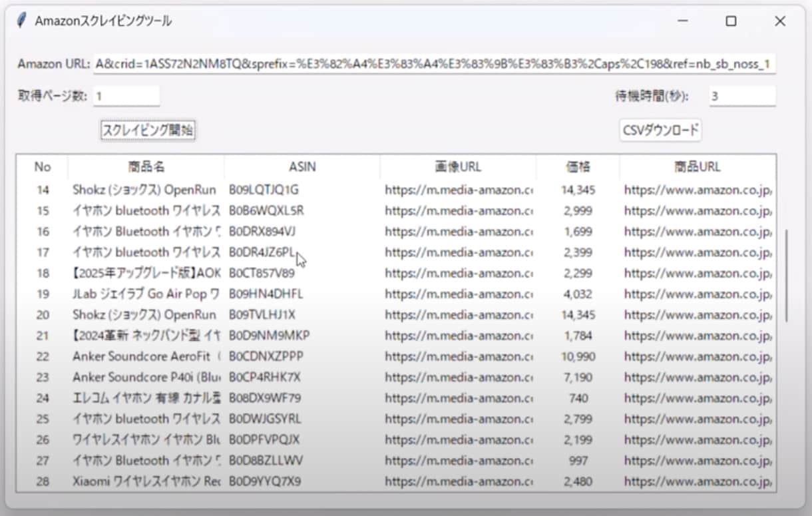Viewport: 812px width, 516px height.
Task: Click image URL cell in row 25
Action: click(x=459, y=419)
